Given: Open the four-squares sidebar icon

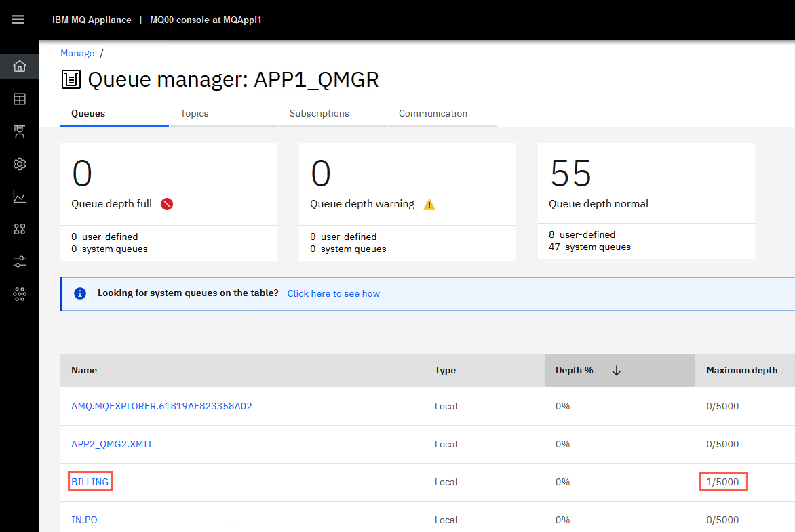Looking at the screenshot, I should click(19, 229).
